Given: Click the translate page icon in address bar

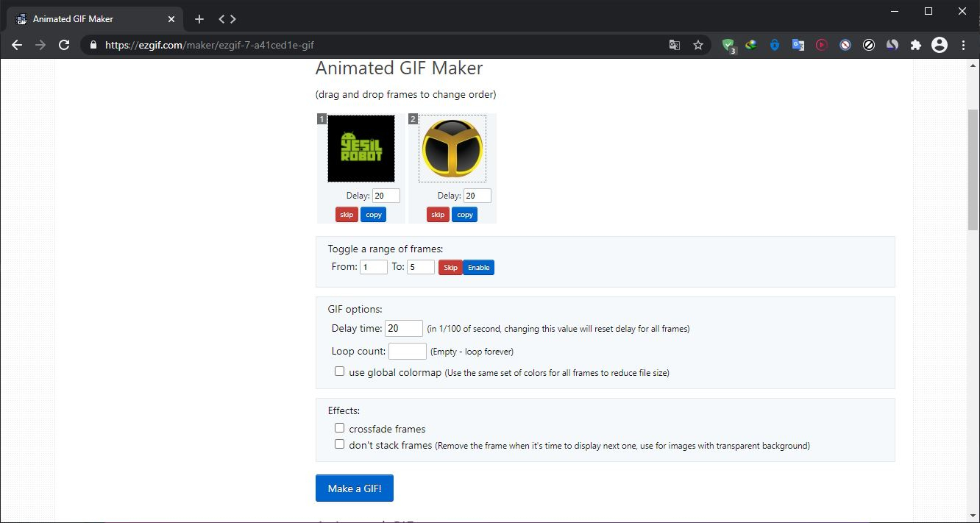Looking at the screenshot, I should click(x=674, y=45).
